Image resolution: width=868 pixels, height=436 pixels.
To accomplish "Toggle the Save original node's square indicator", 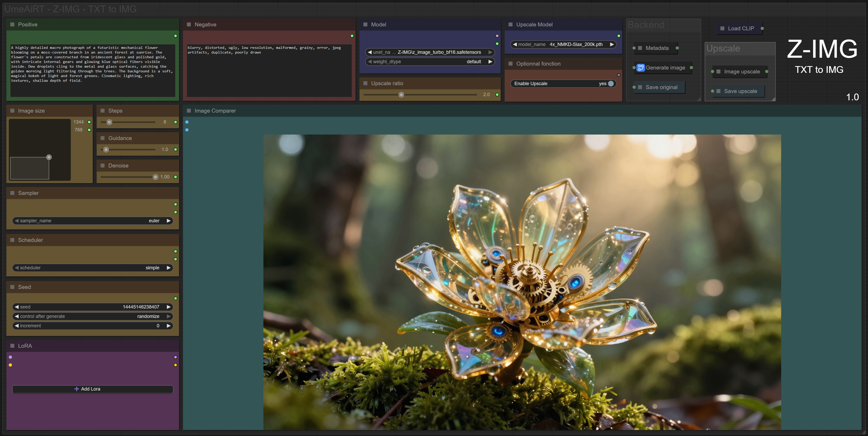I will coord(640,87).
